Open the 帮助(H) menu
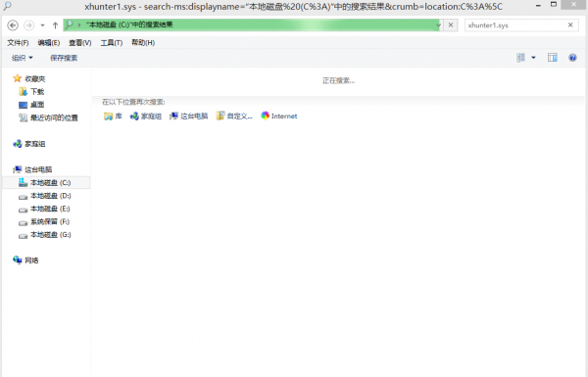This screenshot has height=377, width=588. (143, 43)
